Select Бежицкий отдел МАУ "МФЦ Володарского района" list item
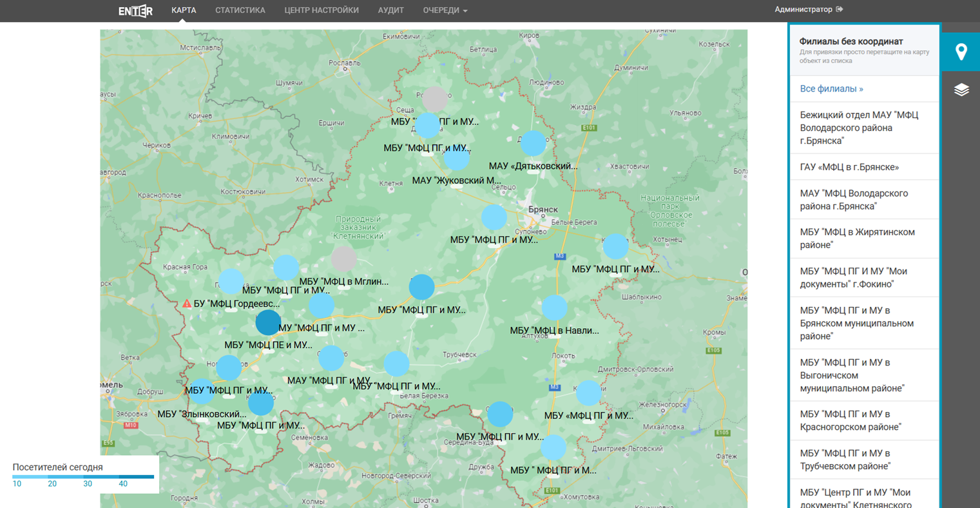 864,128
